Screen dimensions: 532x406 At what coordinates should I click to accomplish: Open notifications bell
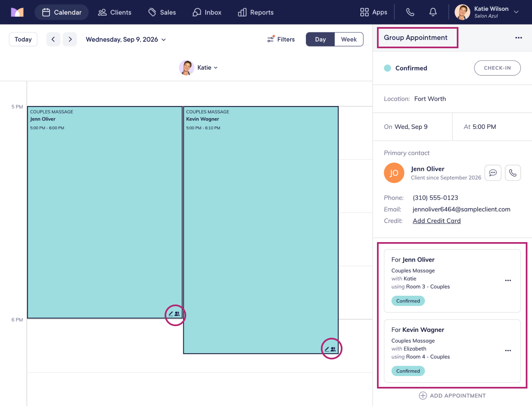point(433,12)
